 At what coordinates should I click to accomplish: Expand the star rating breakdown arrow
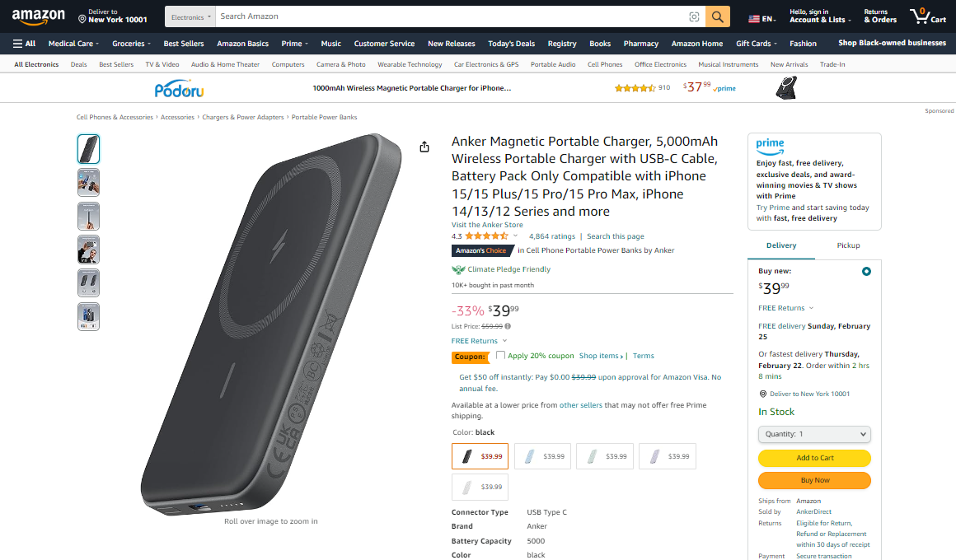(516, 236)
